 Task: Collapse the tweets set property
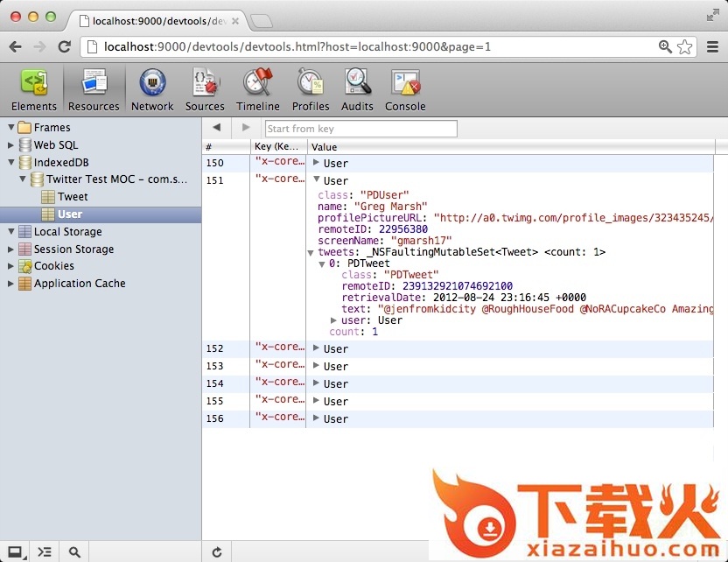coord(311,253)
